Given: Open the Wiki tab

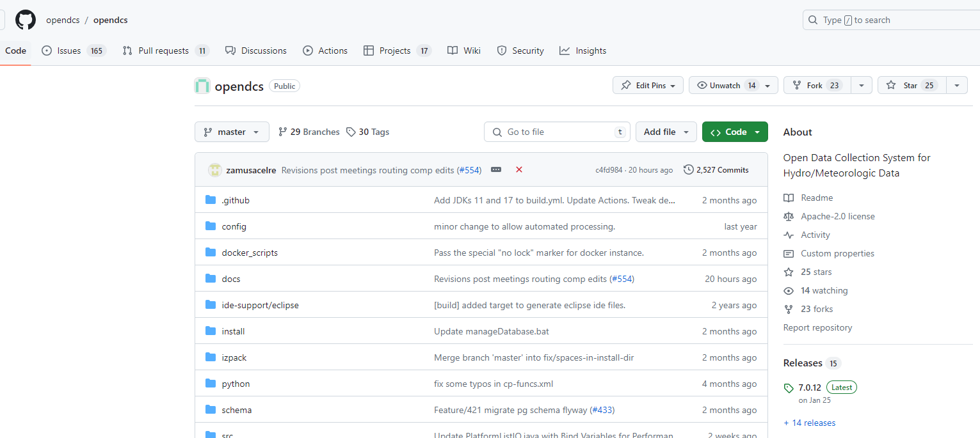Looking at the screenshot, I should [464, 51].
